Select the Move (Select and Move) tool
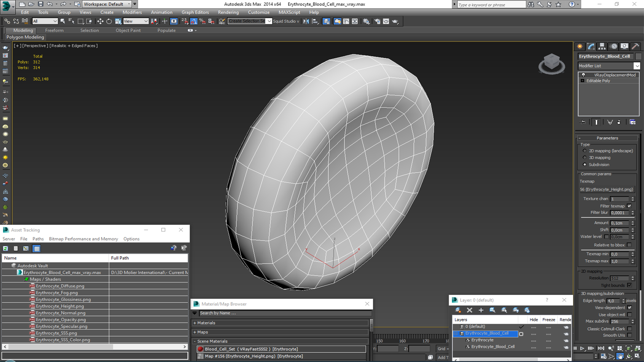Viewport: 644px width, 362px height. (x=100, y=21)
